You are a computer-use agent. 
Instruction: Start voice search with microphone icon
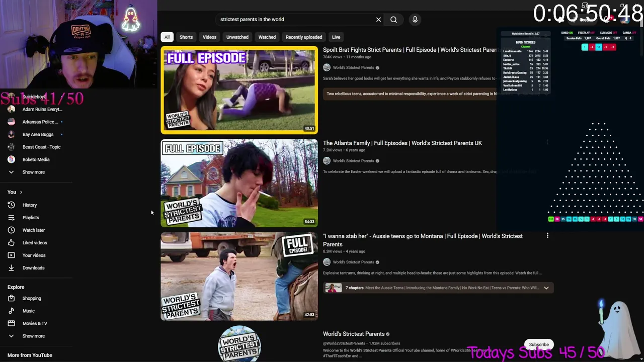click(415, 20)
